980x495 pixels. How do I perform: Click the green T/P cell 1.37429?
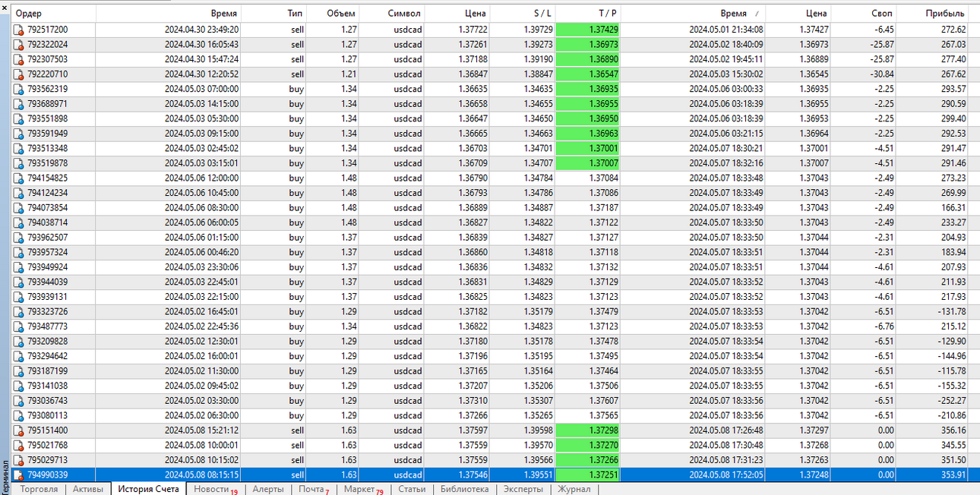point(589,30)
